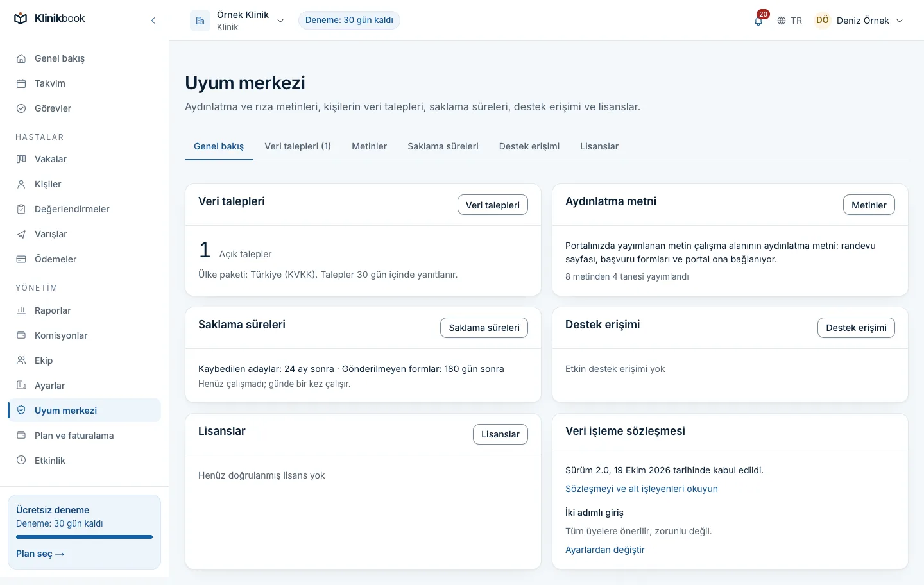Open the Sözleşmeyi ve alt işleyenleri okuyun link
This screenshot has height=585, width=924.
642,489
